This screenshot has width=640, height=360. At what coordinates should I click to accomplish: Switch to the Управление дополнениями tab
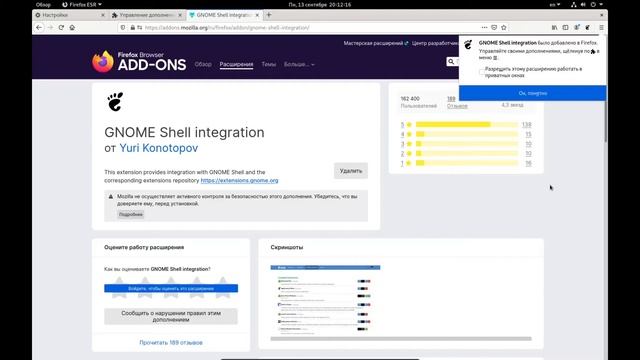146,15
